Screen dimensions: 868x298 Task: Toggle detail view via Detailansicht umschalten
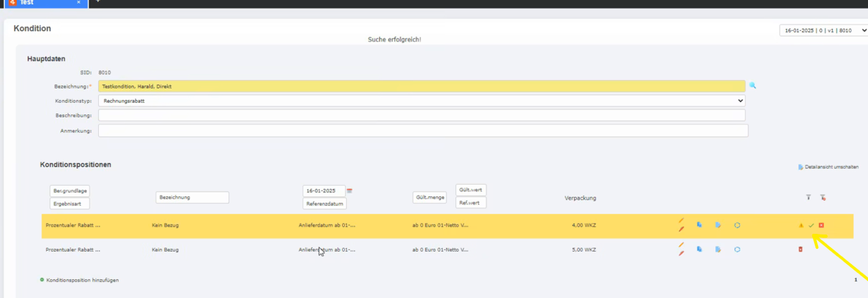pyautogui.click(x=828, y=167)
